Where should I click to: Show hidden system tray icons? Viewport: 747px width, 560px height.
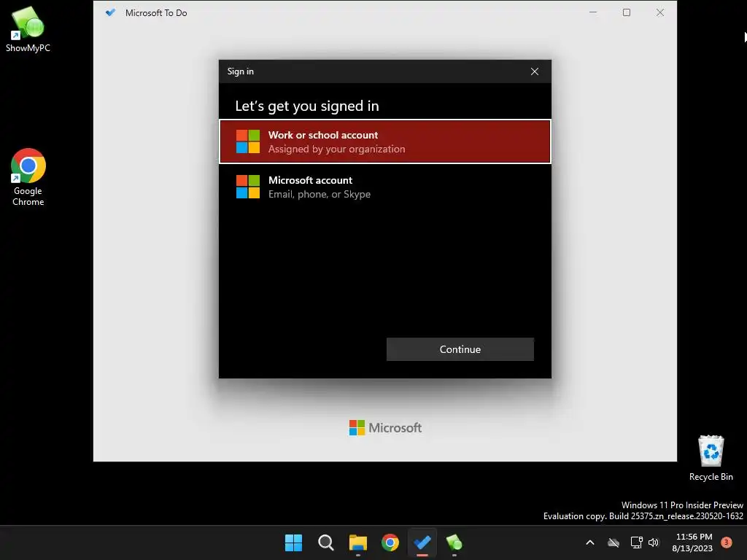589,542
